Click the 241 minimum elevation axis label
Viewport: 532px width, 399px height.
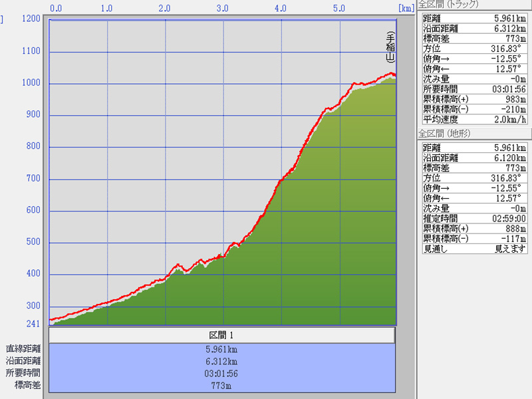pos(33,323)
